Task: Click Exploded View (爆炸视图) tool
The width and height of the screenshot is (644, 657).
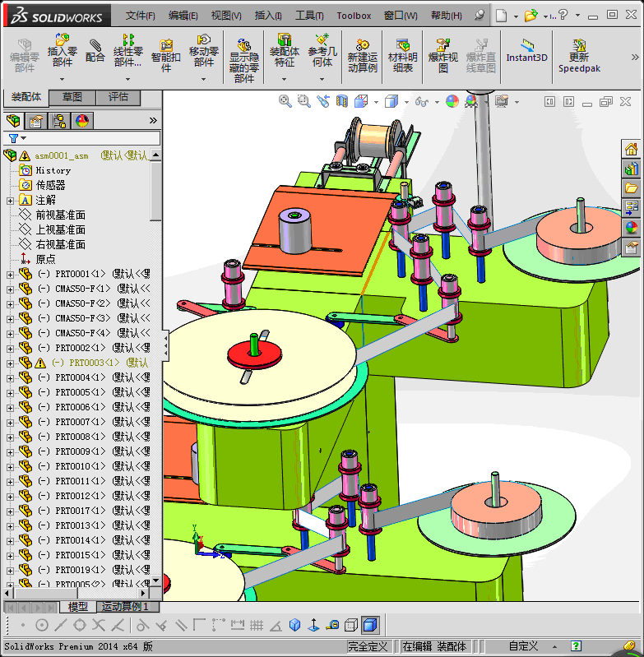Action: tap(442, 55)
